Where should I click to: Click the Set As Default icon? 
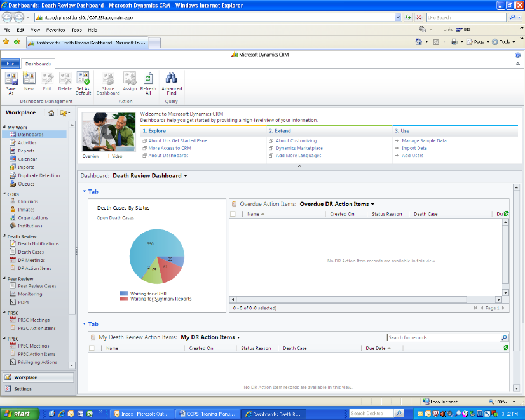pyautogui.click(x=83, y=79)
